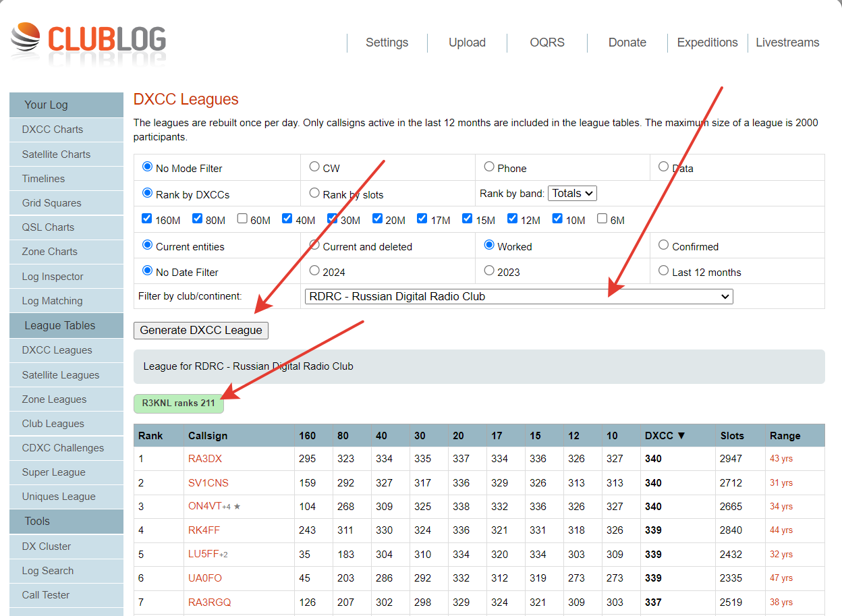Select the Phone mode radio button
842x616 pixels.
(x=489, y=167)
